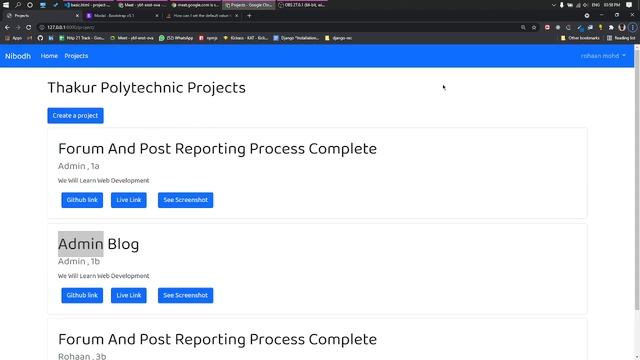640x360 pixels.
Task: Open the rohaan mohd user dropdown
Action: pyautogui.click(x=603, y=56)
